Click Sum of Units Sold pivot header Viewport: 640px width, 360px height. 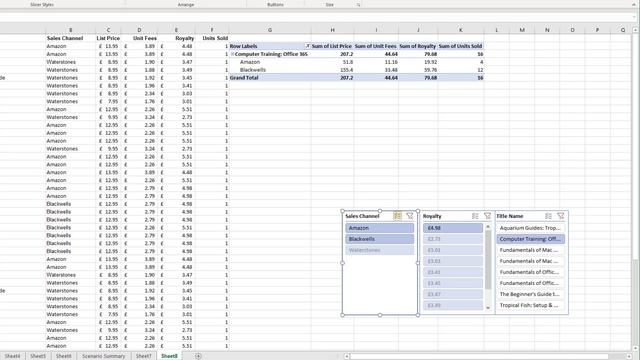click(x=460, y=46)
